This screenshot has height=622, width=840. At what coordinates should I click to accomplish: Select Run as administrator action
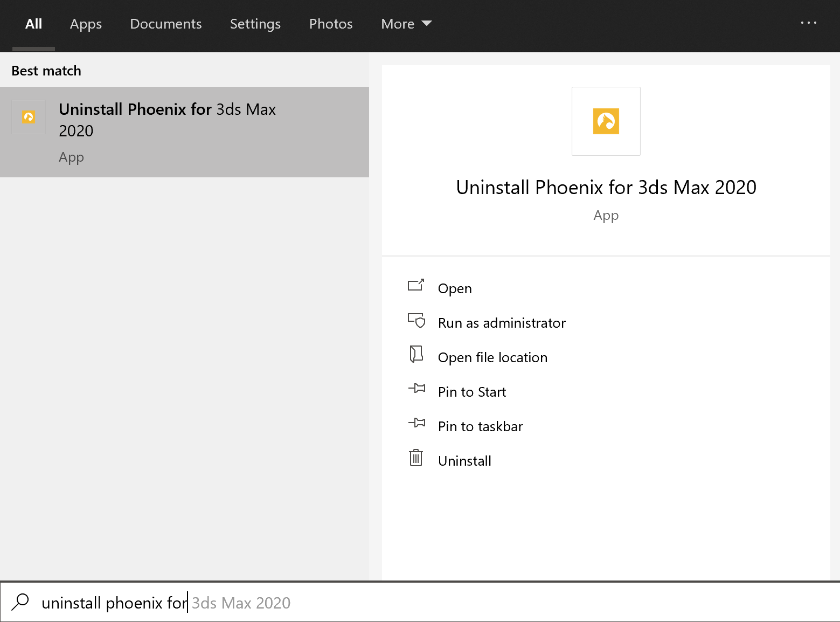(x=501, y=323)
